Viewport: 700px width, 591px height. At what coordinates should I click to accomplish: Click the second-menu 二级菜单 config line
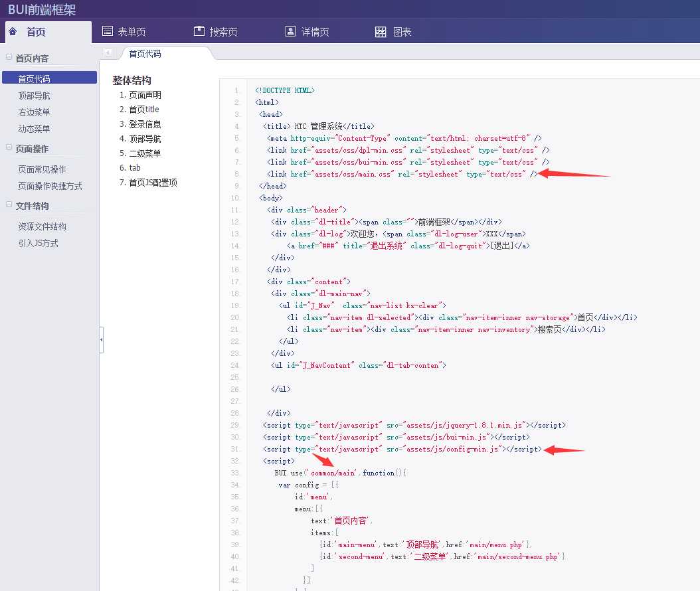pos(442,556)
